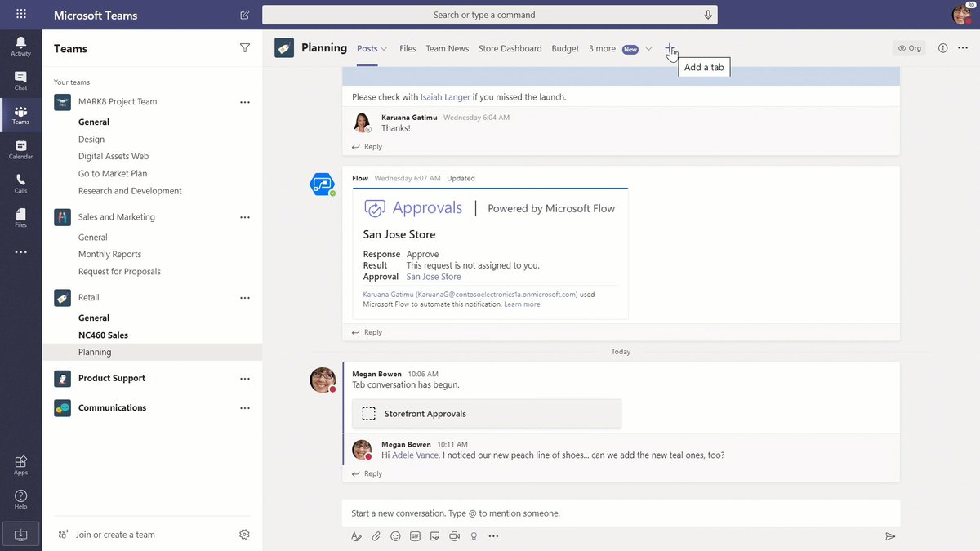Open the Praise lightbulb icon
Image resolution: width=980 pixels, height=551 pixels.
tap(474, 536)
